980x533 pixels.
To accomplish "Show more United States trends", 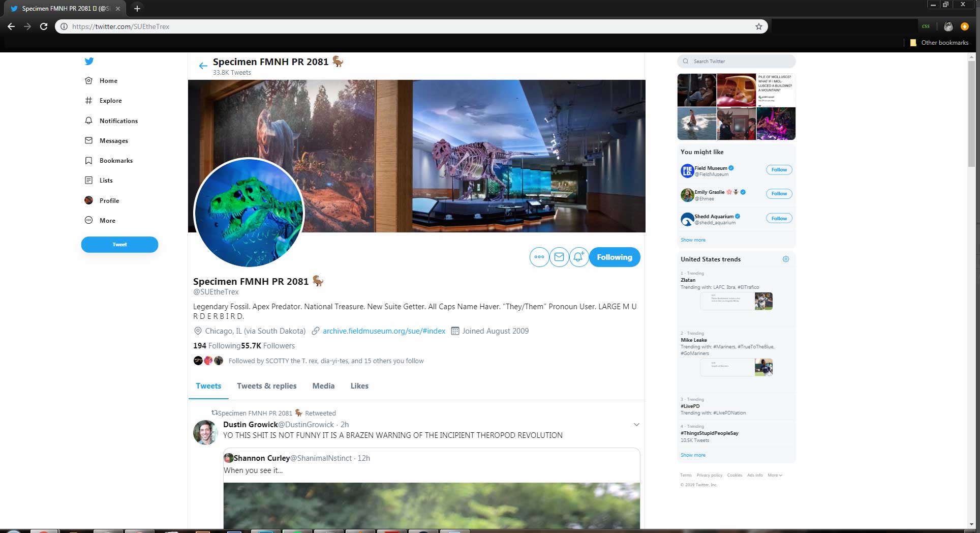I will click(693, 455).
